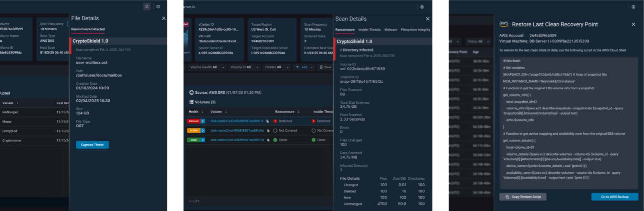Image resolution: width=644 pixels, height=211 pixels.
Task: Select the Crypto-miner variant row
Action: coord(34,140)
